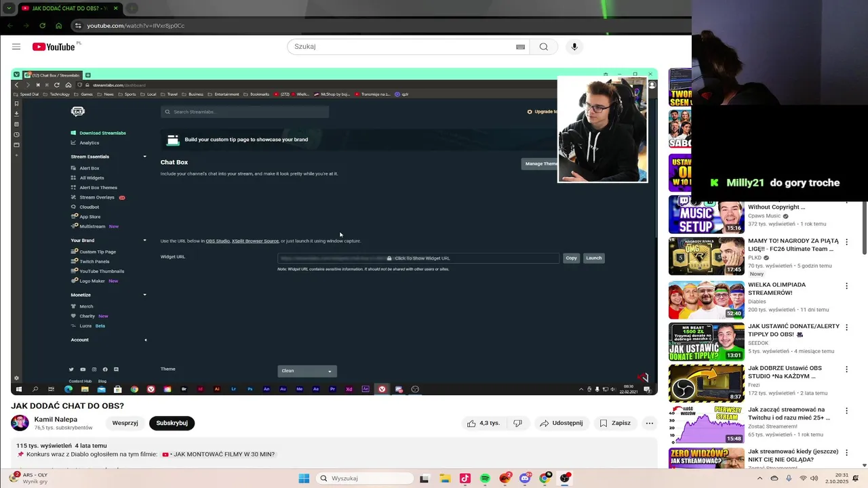Open JAK USTAWIĆ DONATE TIPPLY thumbnail
The height and width of the screenshot is (488, 868).
(706, 341)
